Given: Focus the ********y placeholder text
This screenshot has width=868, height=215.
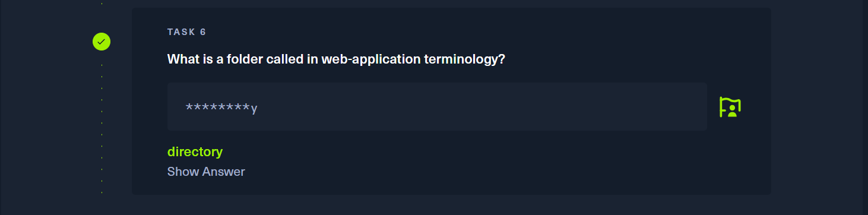Looking at the screenshot, I should coord(221,107).
